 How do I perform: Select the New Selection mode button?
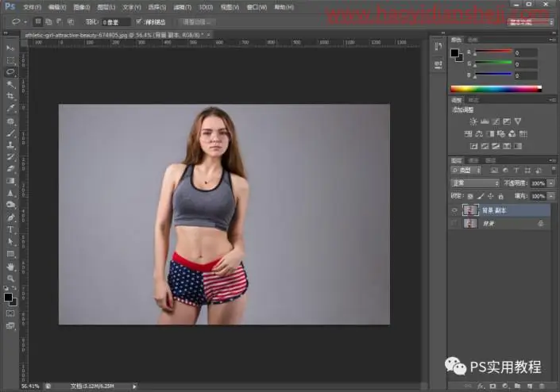pyautogui.click(x=38, y=22)
